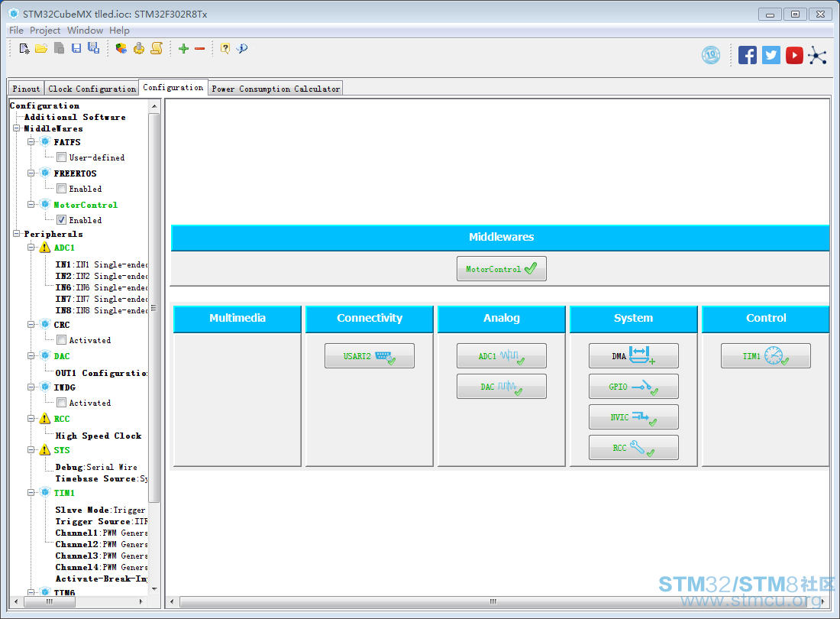
Task: Open the MotorControl middleware button
Action: [x=502, y=268]
